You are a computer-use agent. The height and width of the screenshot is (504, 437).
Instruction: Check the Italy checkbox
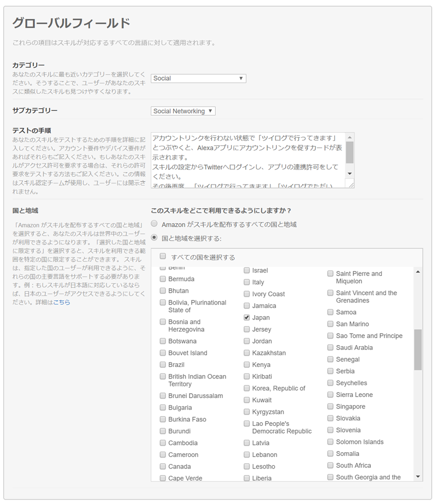247,282
